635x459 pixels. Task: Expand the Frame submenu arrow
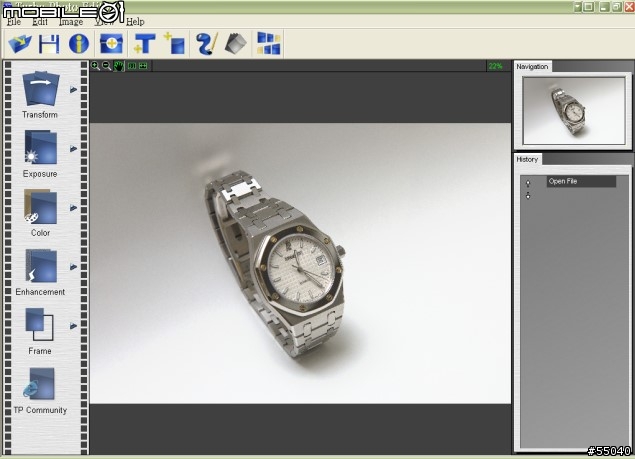click(73, 326)
